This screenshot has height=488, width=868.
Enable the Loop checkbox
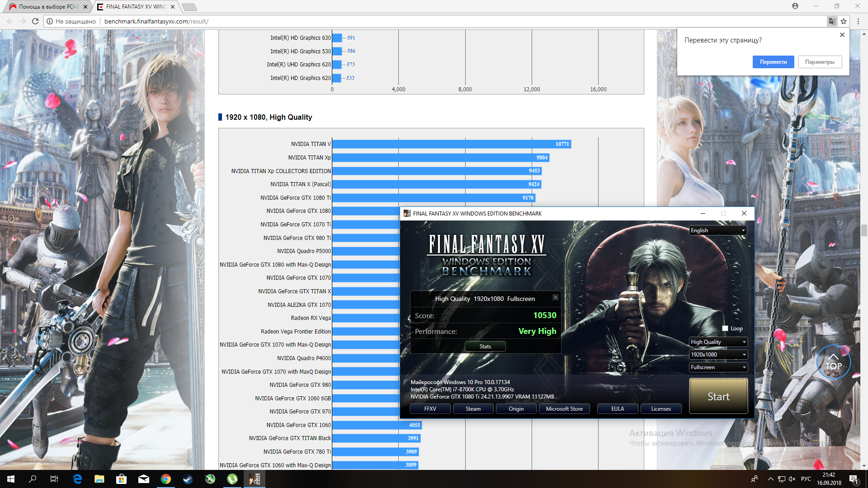click(725, 328)
